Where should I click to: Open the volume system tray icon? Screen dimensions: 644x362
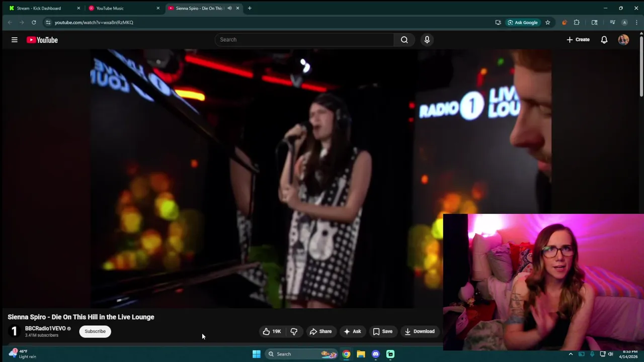610,354
